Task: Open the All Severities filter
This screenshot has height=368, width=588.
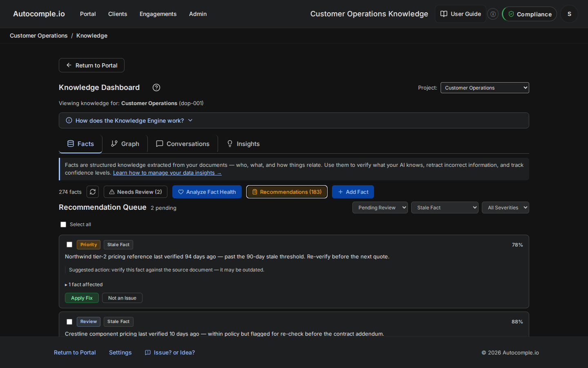Action: (x=506, y=208)
